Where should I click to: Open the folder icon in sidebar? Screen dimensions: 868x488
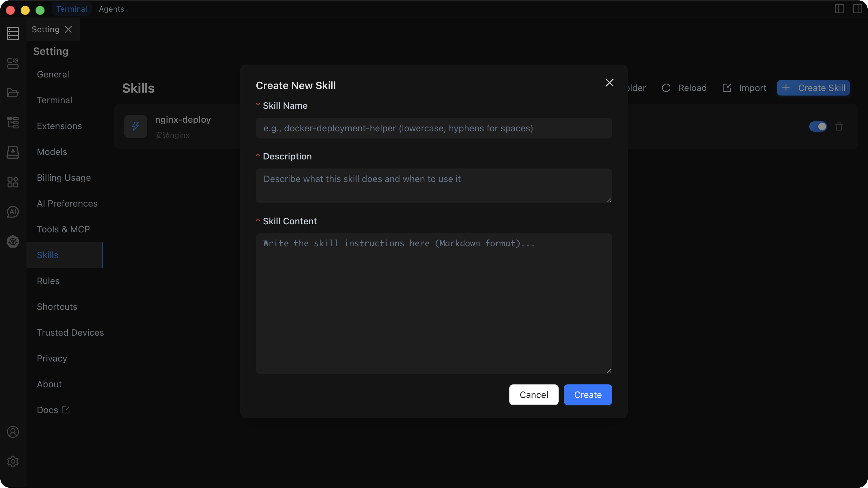tap(13, 93)
